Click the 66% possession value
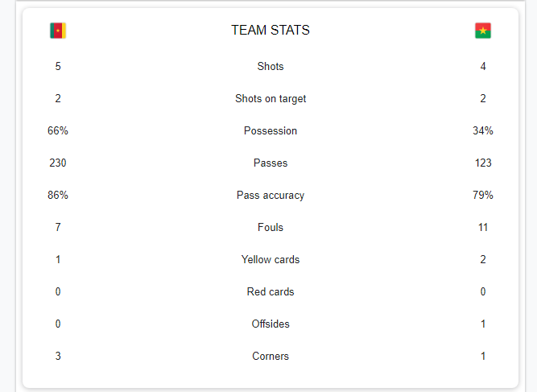Screen dimensions: 537x392 point(58,130)
